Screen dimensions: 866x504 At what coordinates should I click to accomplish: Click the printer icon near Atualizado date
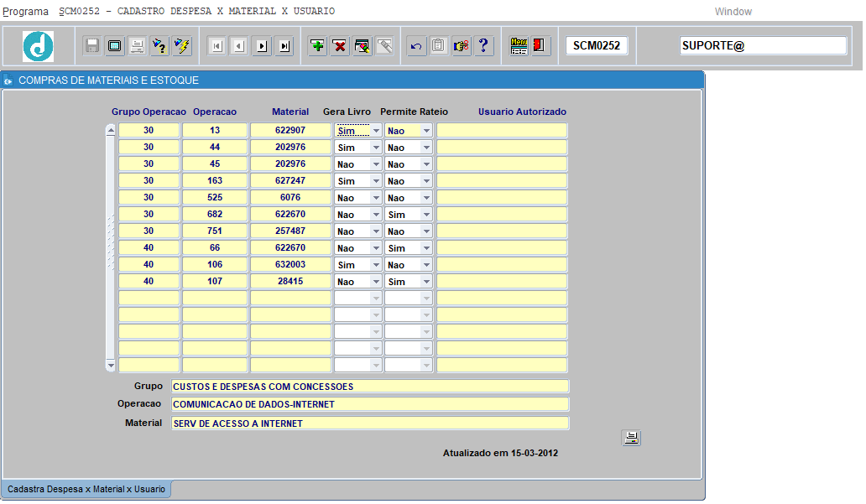tap(631, 439)
